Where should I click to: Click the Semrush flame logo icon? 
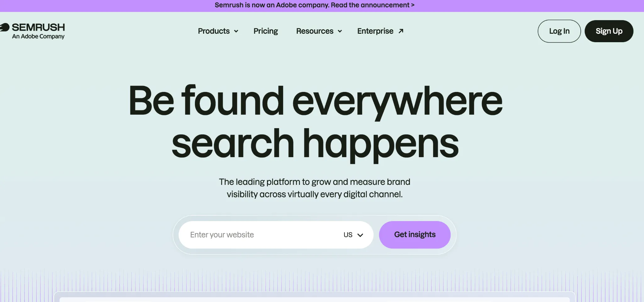coord(4,27)
